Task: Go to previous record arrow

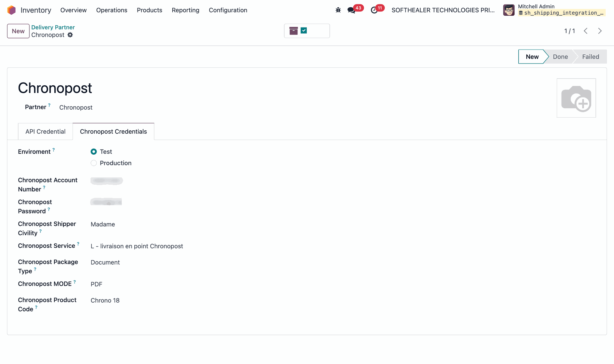Action: 586,31
